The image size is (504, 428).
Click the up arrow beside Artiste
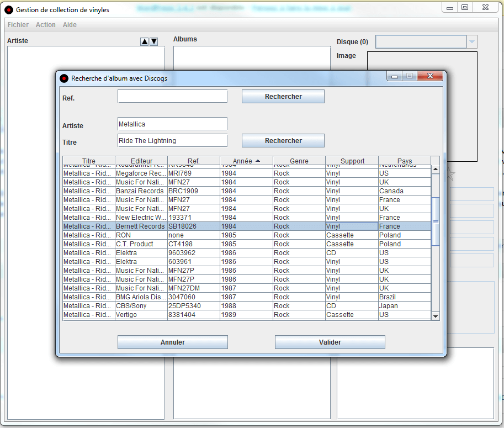145,41
